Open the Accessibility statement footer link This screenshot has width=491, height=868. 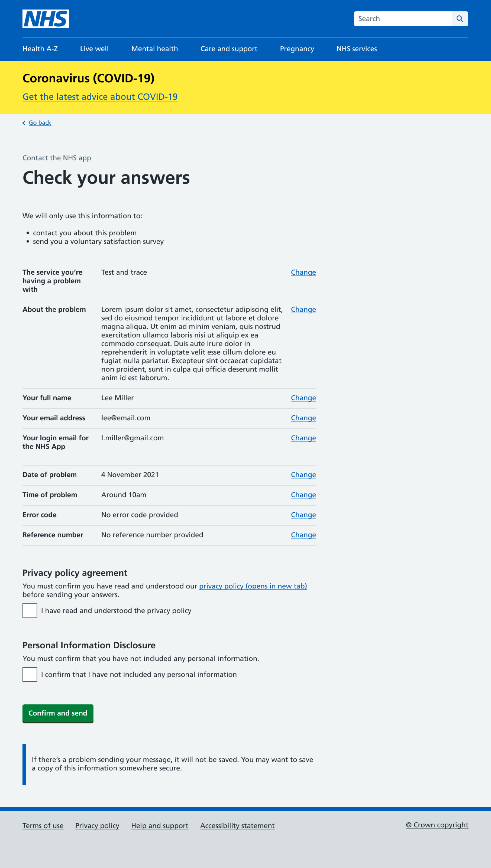coord(237,826)
